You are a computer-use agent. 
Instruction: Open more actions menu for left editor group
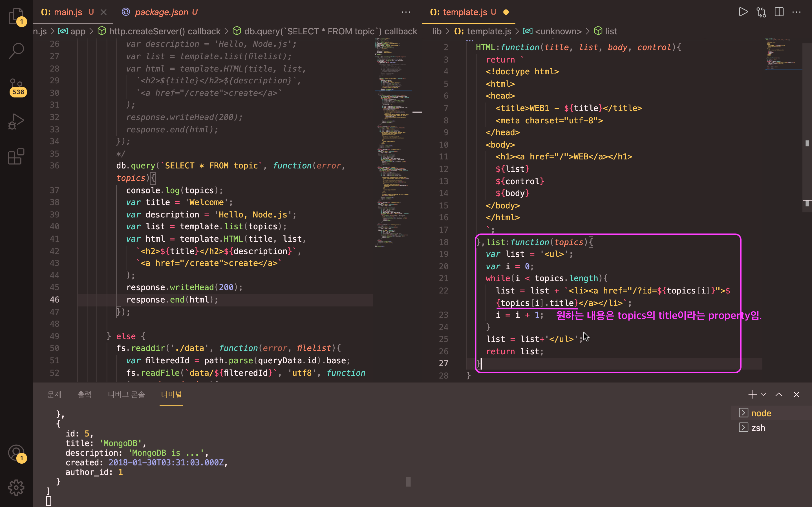coord(406,12)
